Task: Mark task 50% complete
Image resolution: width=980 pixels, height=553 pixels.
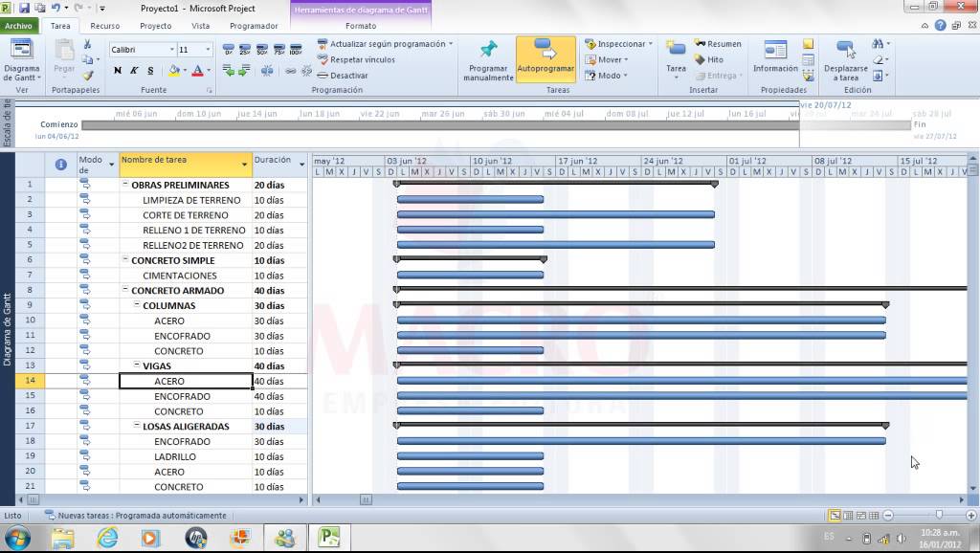Action: pyautogui.click(x=262, y=50)
